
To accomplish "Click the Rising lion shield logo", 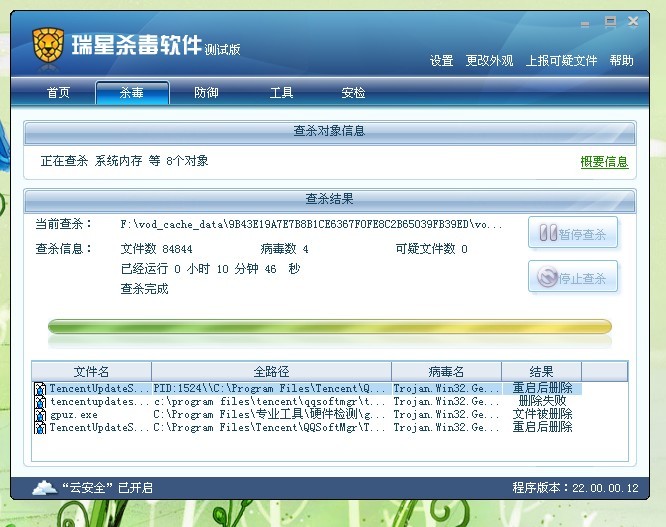I will coord(48,45).
